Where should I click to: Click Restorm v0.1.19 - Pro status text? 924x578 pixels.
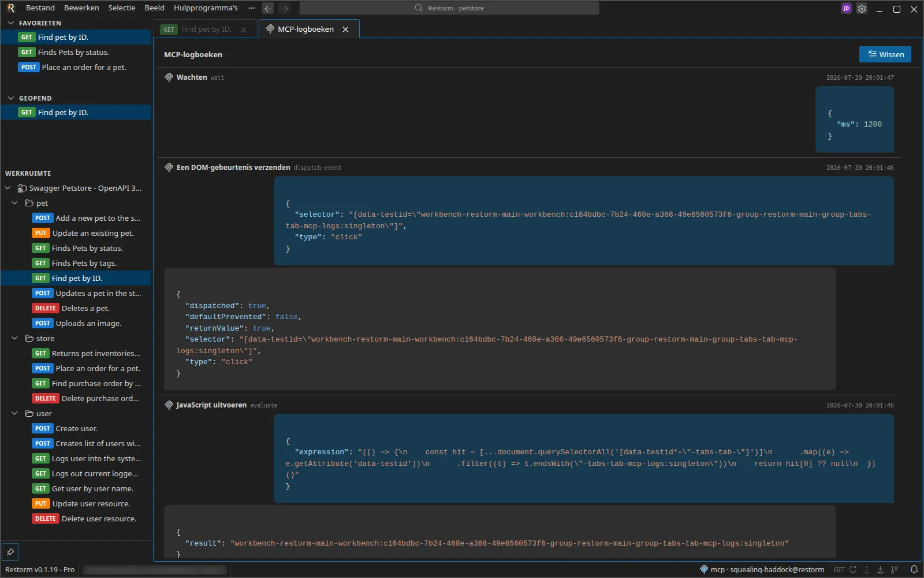point(40,569)
